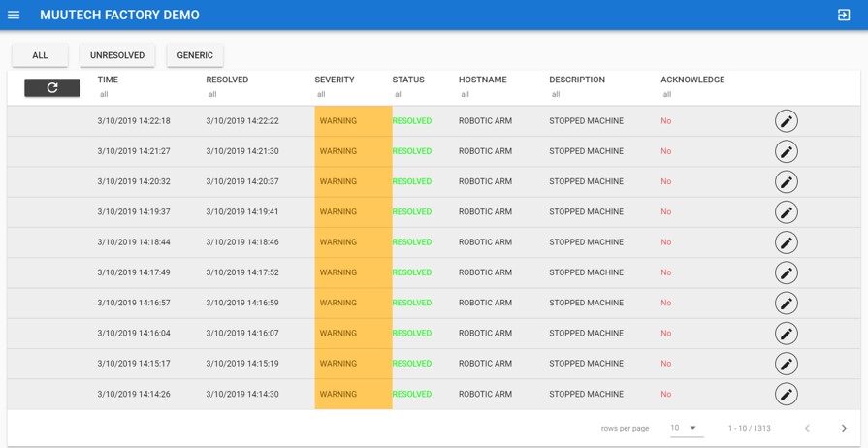Click ROBOTIC ARM in 14:20:32 row
This screenshot has height=448, width=868.
coord(485,181)
